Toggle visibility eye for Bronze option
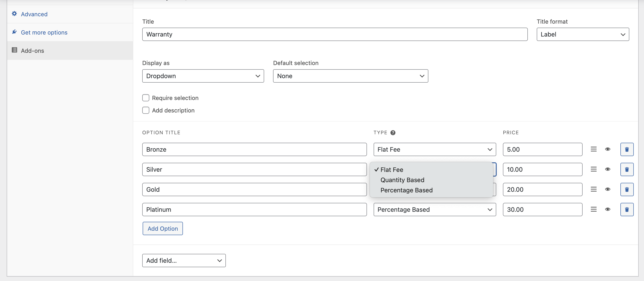Screen dimensions: 644x281 point(608,149)
